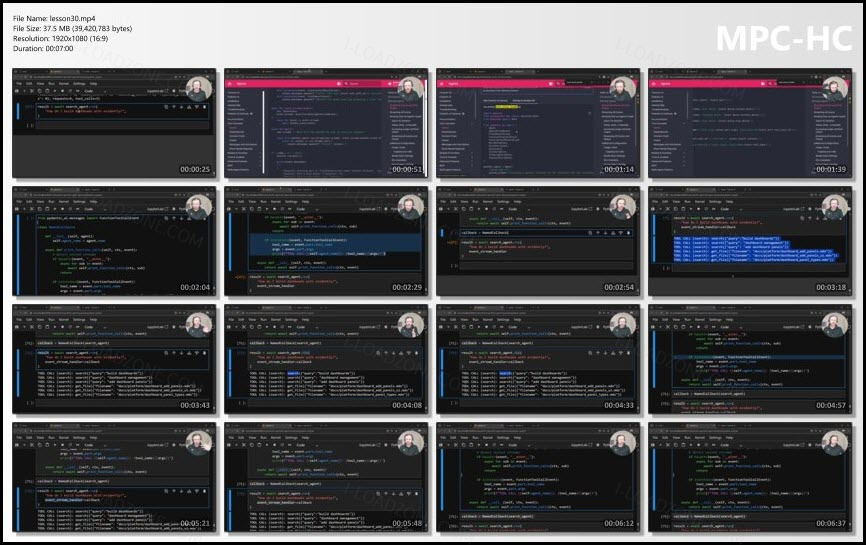Viewport: 866px width, 545px height.
Task: Open the thumbnail stamped 00:00:25
Action: pyautogui.click(x=114, y=123)
